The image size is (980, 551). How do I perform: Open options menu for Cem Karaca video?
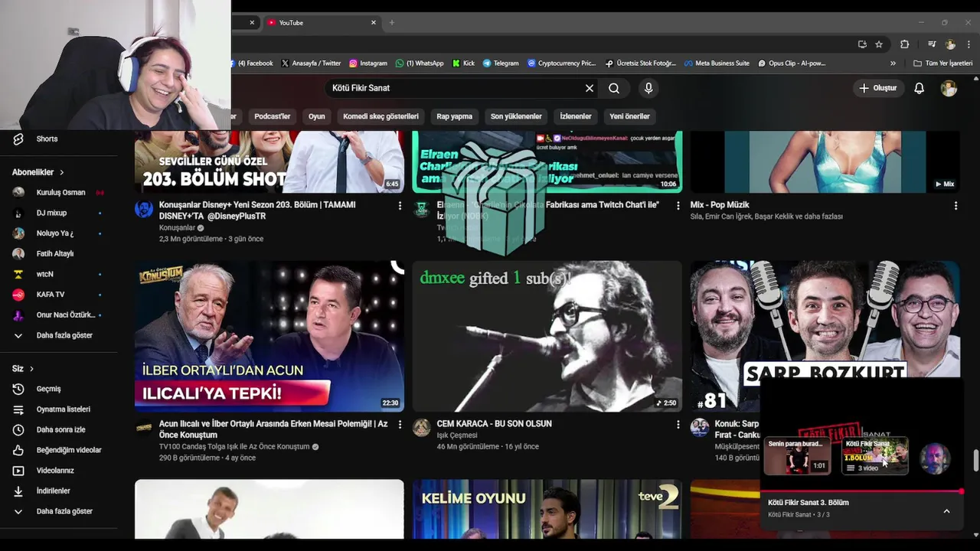point(678,425)
